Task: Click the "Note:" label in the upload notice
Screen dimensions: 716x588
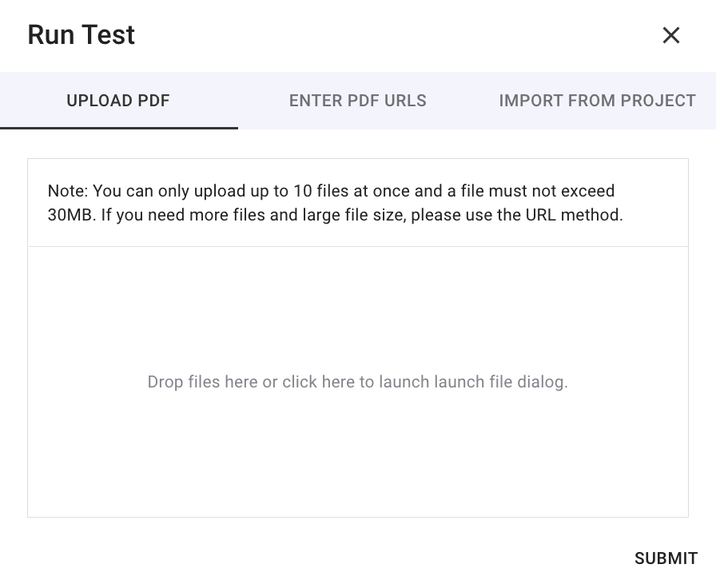Action: click(68, 192)
